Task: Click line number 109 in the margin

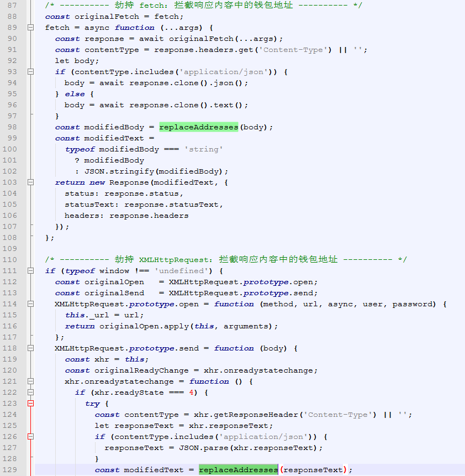Action: [x=10, y=249]
